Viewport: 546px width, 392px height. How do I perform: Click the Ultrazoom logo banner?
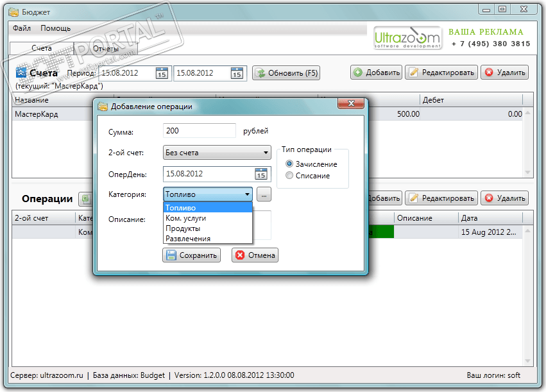click(x=407, y=38)
